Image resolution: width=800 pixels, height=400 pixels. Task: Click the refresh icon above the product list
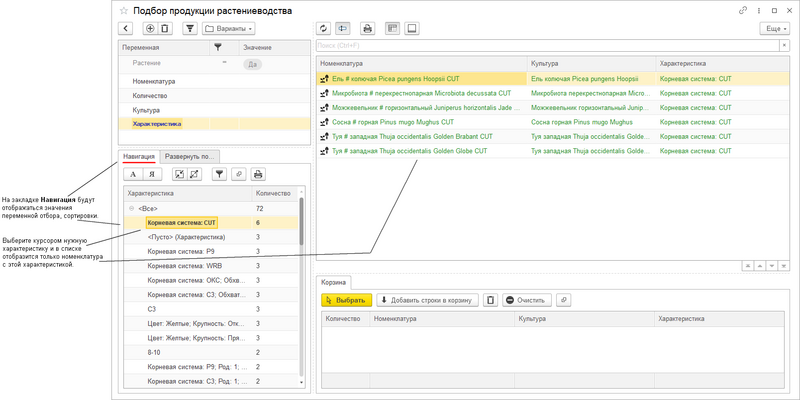click(x=323, y=28)
